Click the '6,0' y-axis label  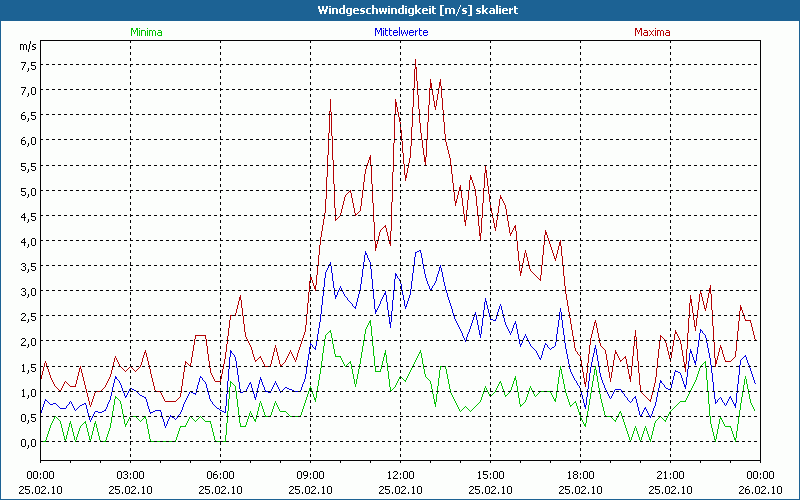coord(28,141)
